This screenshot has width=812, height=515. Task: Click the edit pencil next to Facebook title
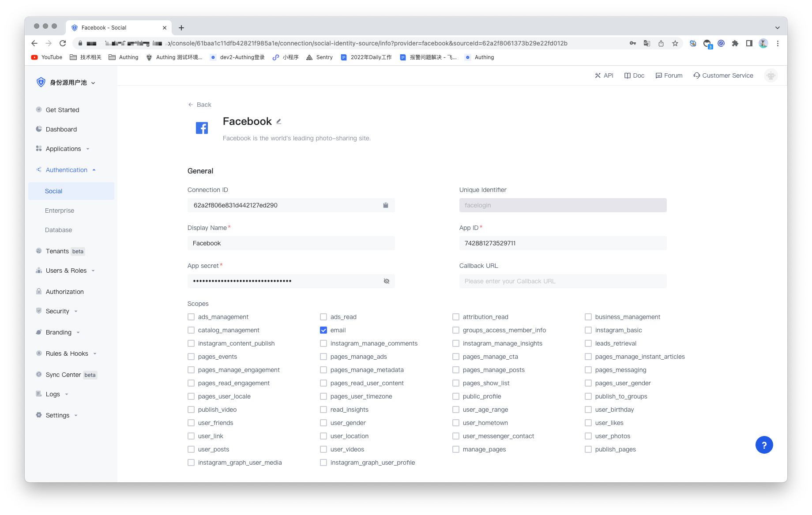coord(279,121)
